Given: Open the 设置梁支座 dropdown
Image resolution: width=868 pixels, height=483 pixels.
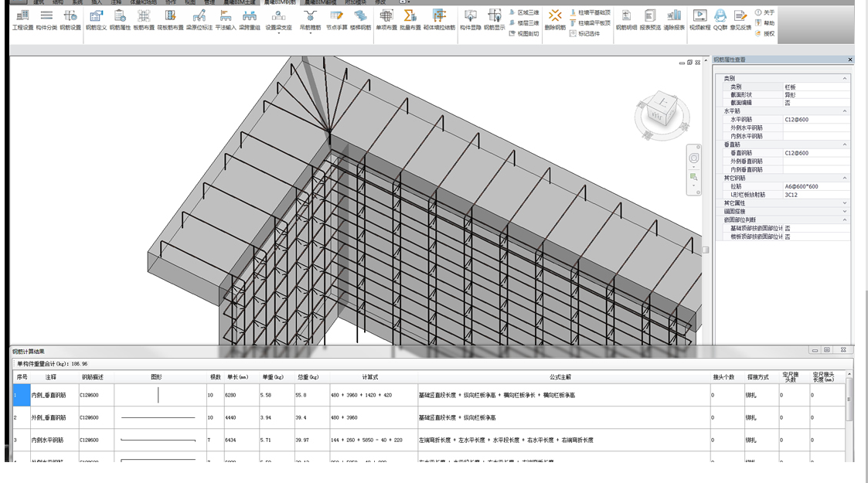Looking at the screenshot, I should pos(278,22).
